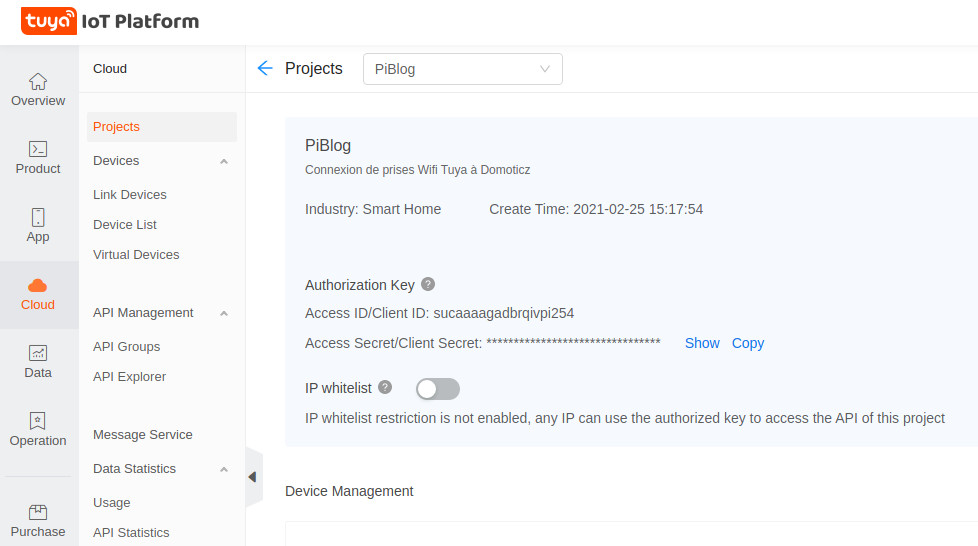Click the IP whitelist help icon

(x=385, y=387)
